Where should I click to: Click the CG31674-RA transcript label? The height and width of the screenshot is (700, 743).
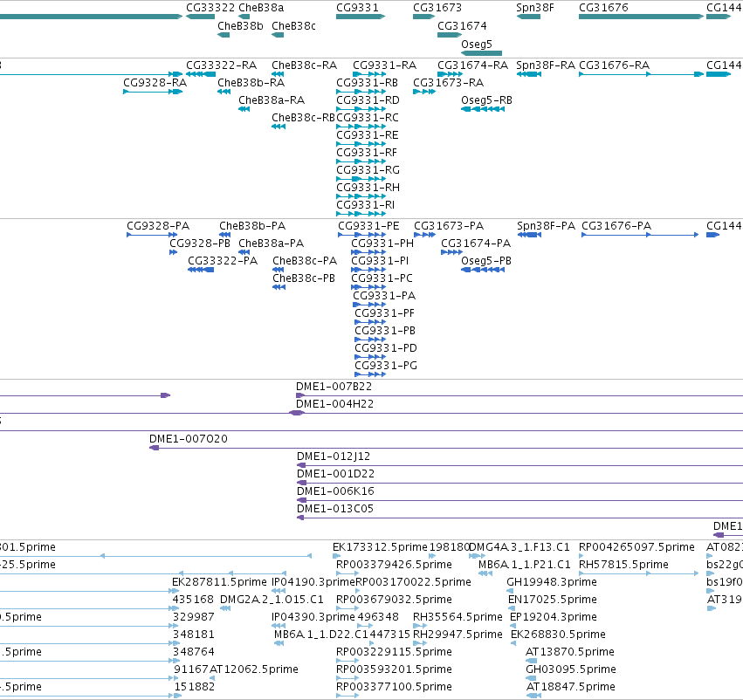tap(472, 65)
